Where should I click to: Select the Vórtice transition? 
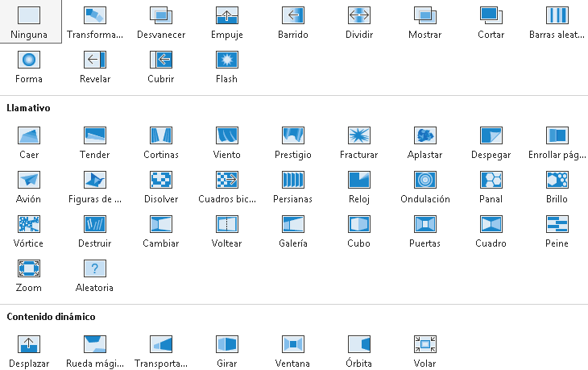[x=29, y=231]
